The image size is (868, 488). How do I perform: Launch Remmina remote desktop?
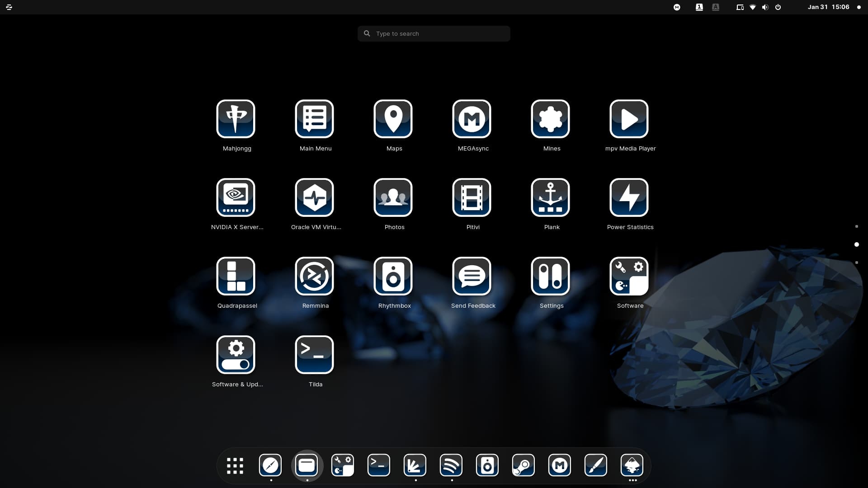pos(315,276)
